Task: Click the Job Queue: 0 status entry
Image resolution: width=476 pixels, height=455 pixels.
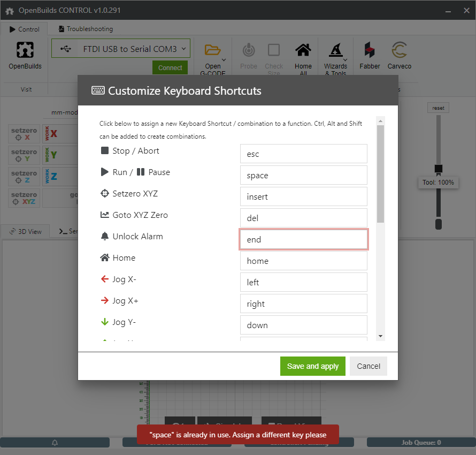Action: 421,443
